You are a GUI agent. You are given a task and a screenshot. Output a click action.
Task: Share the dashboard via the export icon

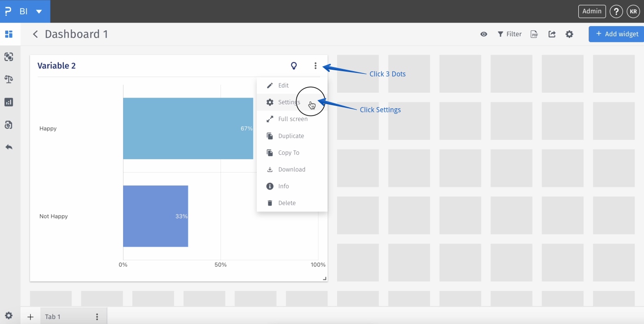(x=552, y=34)
